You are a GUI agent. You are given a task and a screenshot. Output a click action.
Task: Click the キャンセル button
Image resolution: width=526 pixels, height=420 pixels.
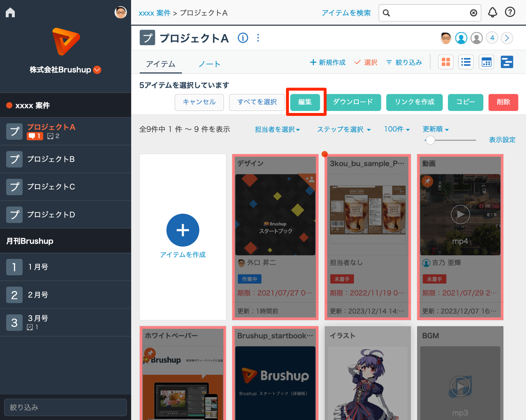pyautogui.click(x=199, y=102)
